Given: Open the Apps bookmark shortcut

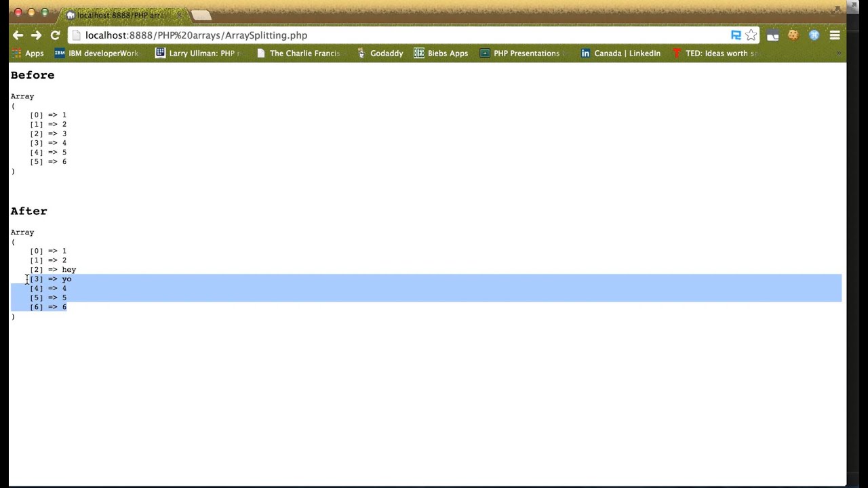Looking at the screenshot, I should point(28,54).
